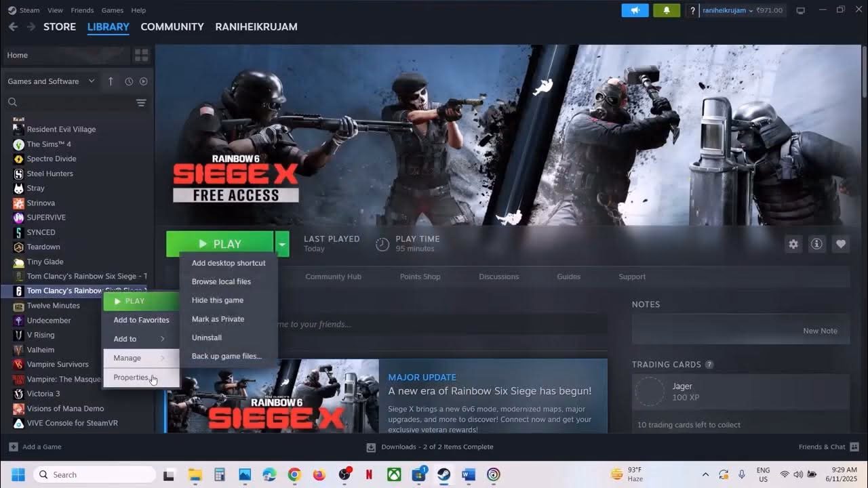Expand the Play button dropdown arrow

point(282,244)
